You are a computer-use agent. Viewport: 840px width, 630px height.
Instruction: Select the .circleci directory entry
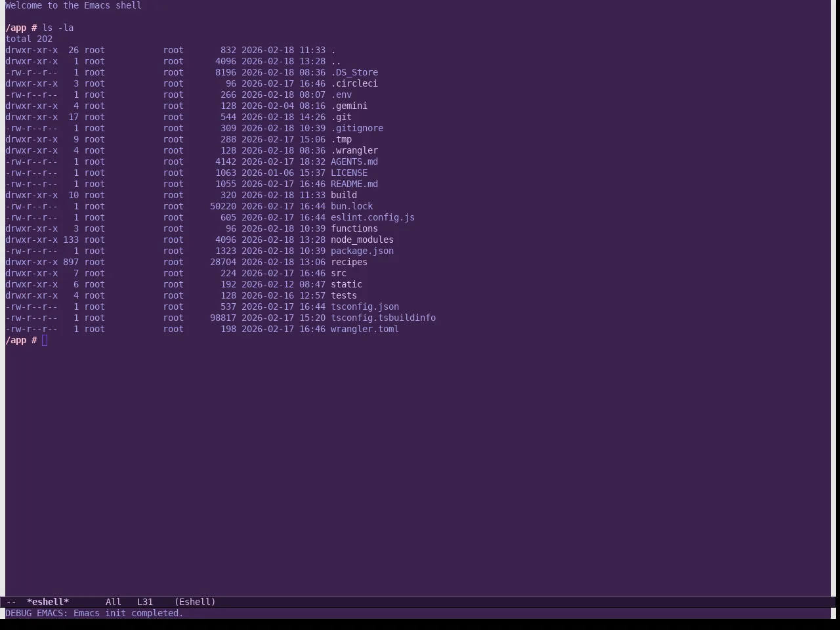(354, 83)
